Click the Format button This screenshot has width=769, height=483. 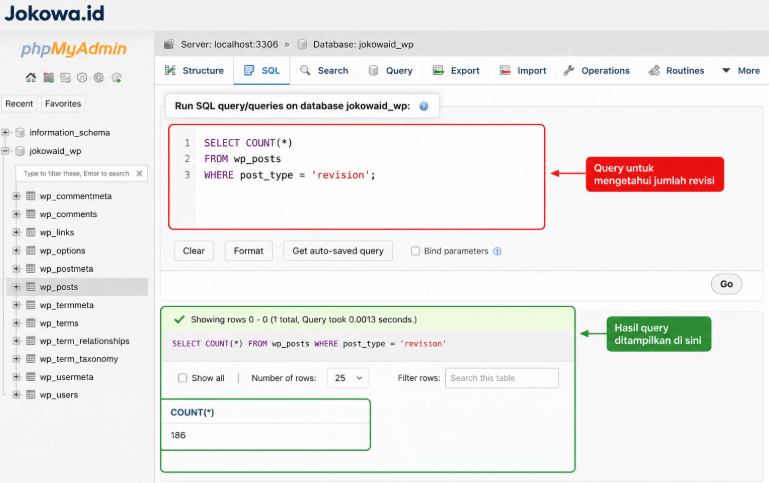point(249,251)
